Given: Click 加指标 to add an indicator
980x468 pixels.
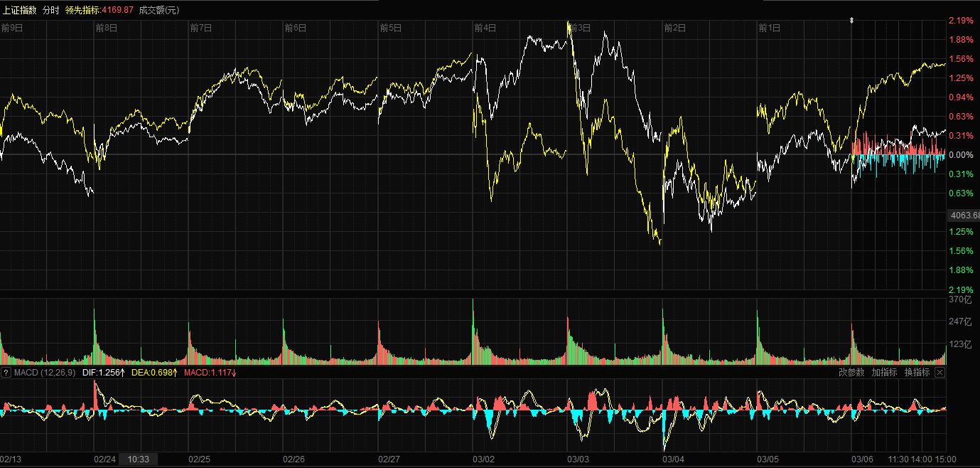Looking at the screenshot, I should point(884,373).
